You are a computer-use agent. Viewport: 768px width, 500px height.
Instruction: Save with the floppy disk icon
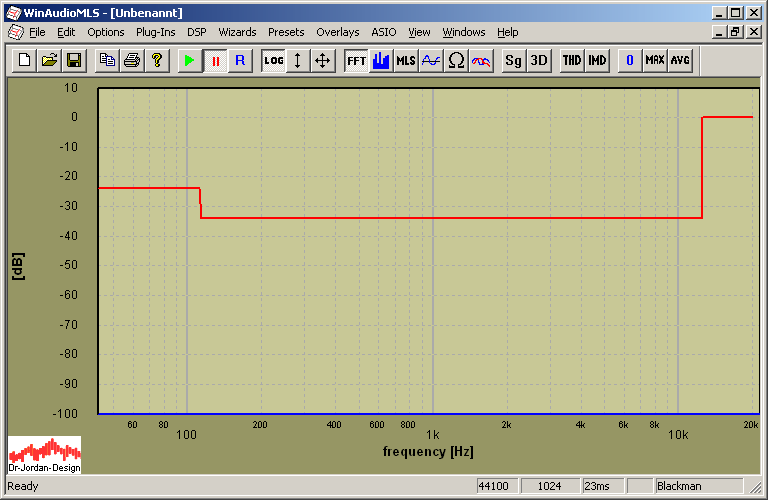(73, 60)
